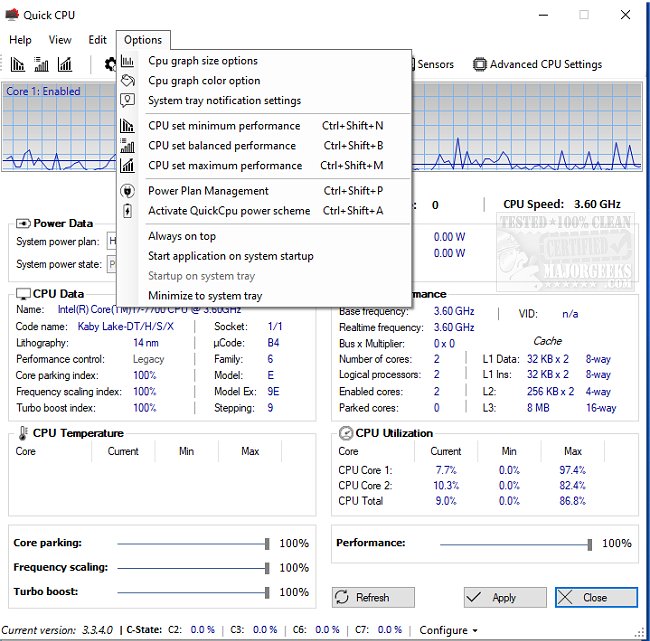Screen dimensions: 650x641
Task: Click the Power Plan Management shield icon
Action: point(127,191)
